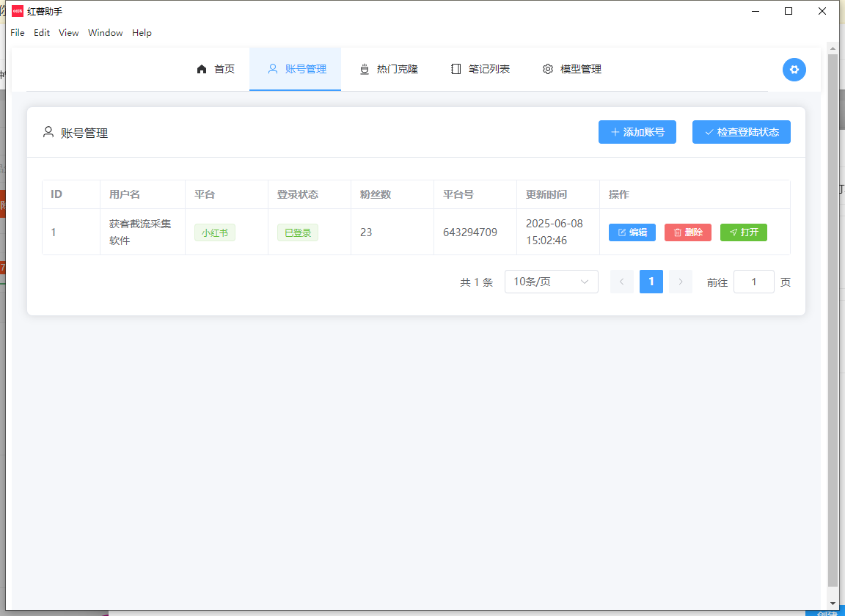The height and width of the screenshot is (616, 845).
Task: Delete the account using 删除 button
Action: tap(687, 232)
